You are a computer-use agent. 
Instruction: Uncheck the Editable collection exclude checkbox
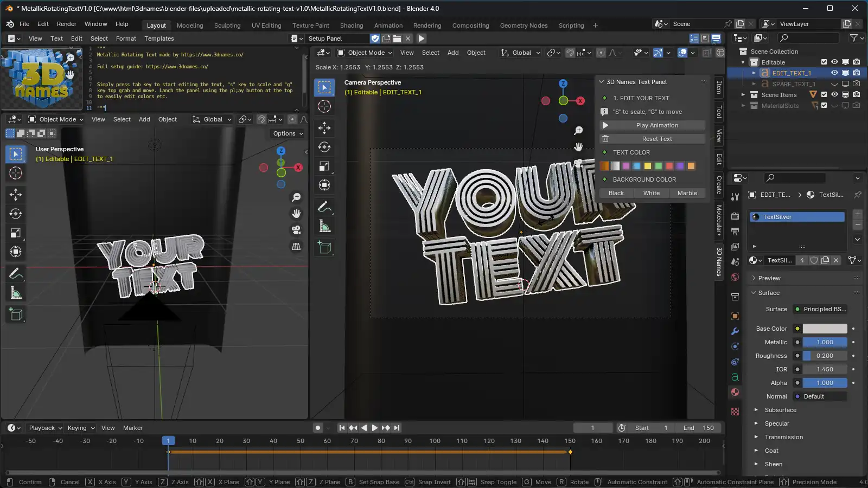pyautogui.click(x=824, y=62)
